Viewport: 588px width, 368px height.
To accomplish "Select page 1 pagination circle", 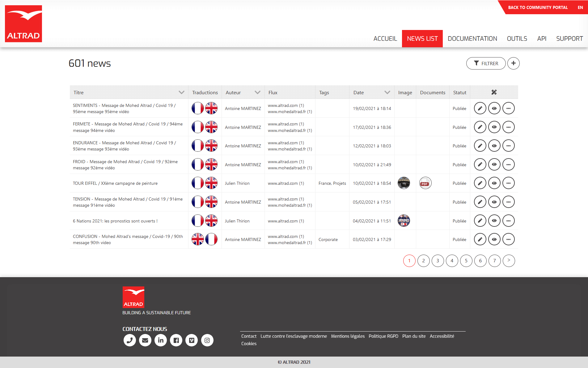I will tap(409, 261).
